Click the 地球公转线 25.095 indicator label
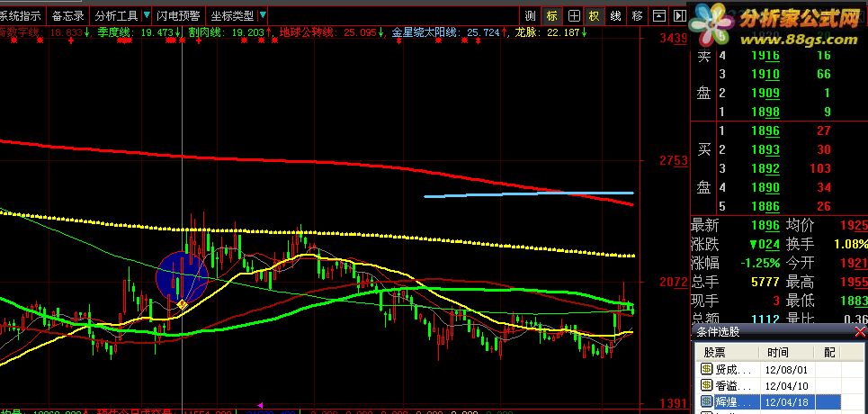Image resolution: width=868 pixels, height=414 pixels. click(x=332, y=32)
